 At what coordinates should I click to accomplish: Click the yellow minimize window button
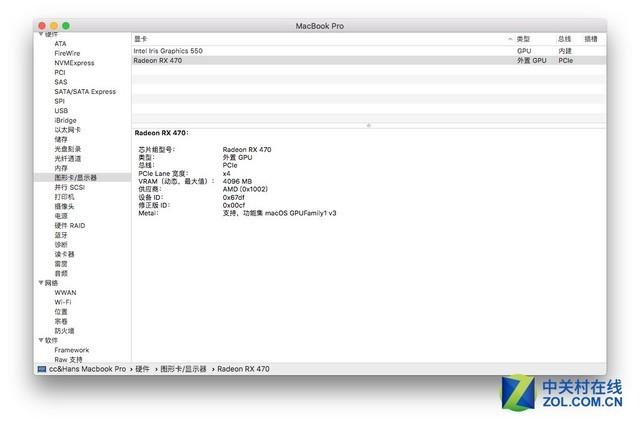coord(54,26)
